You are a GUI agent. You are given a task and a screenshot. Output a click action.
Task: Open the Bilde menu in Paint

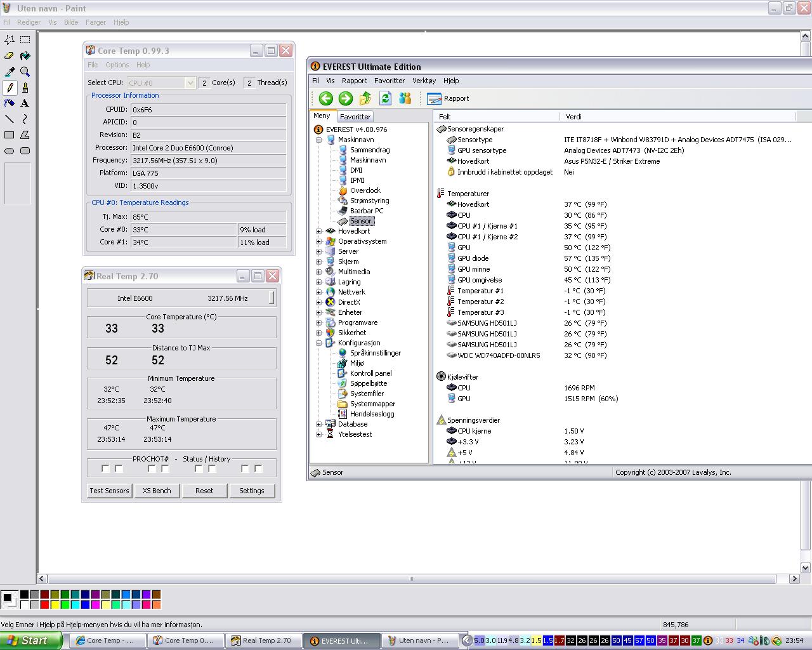(x=71, y=22)
